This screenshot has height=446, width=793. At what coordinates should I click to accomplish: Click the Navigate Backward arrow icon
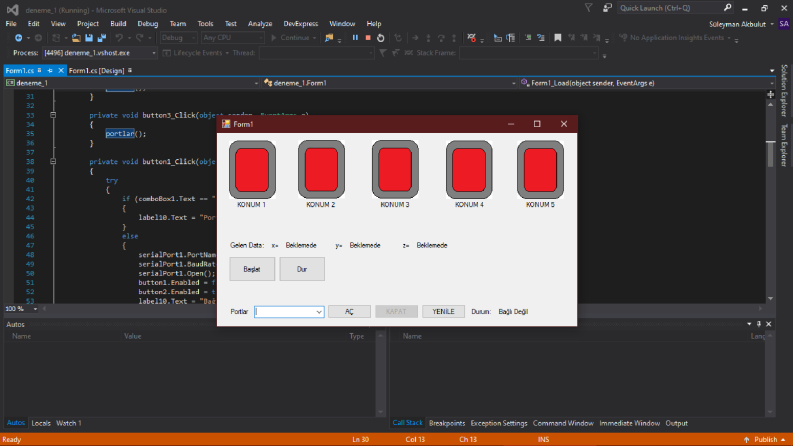pyautogui.click(x=18, y=38)
